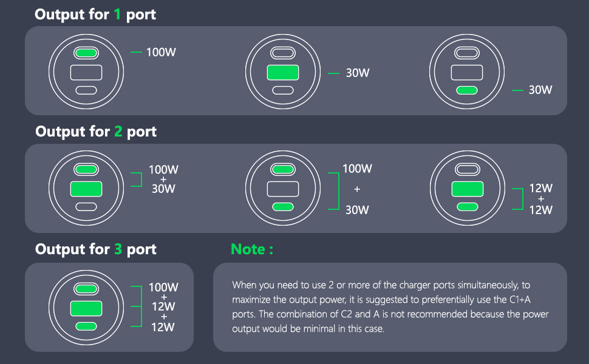The width and height of the screenshot is (589, 364).
Task: Click the three-port charger diagram with all ports lit
Action: (x=86, y=308)
